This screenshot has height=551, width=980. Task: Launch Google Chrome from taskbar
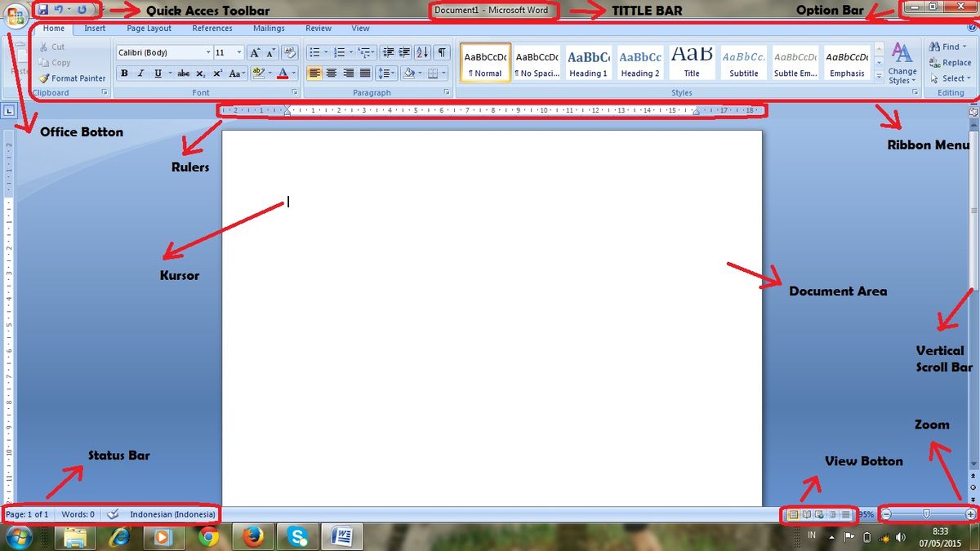[x=208, y=536]
